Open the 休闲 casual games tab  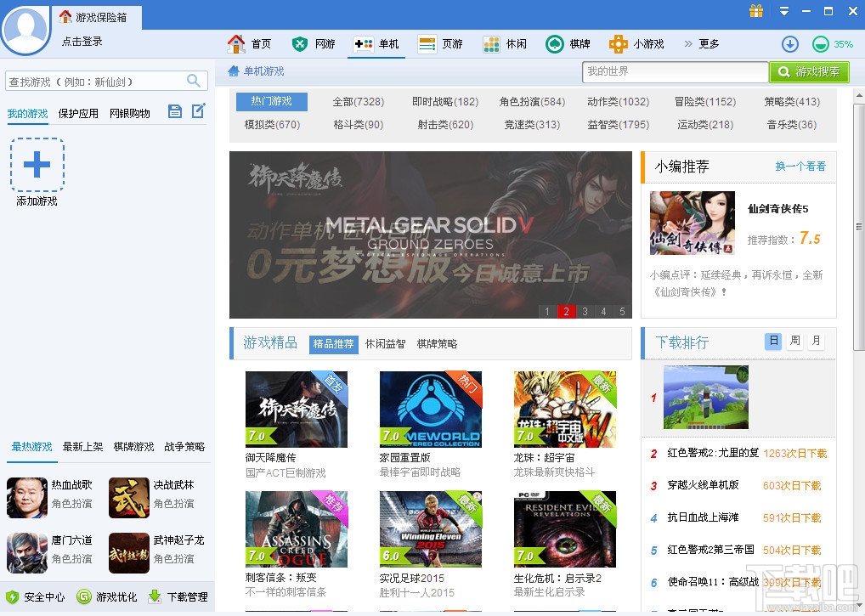point(505,43)
